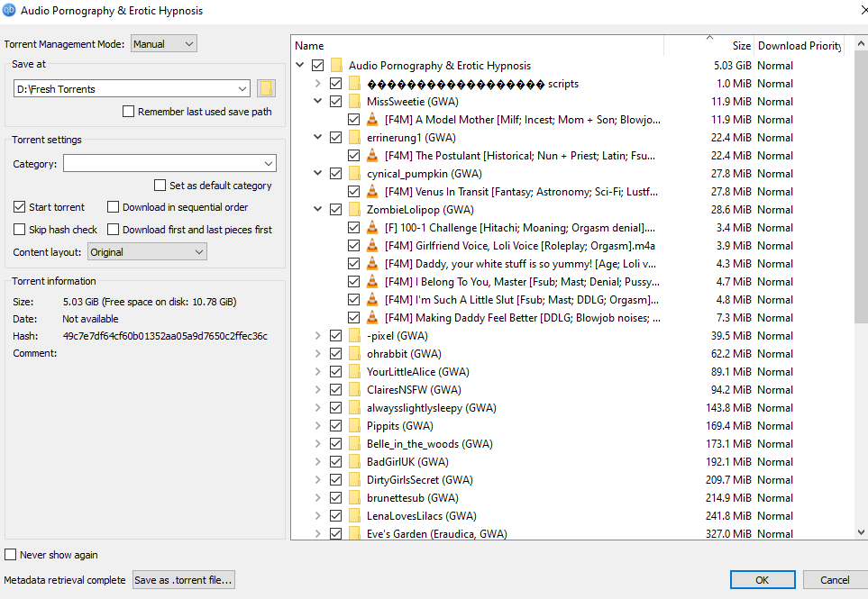Image resolution: width=868 pixels, height=599 pixels.
Task: Click the folder icon of ClairesNSFW (GWA)
Action: pos(355,390)
